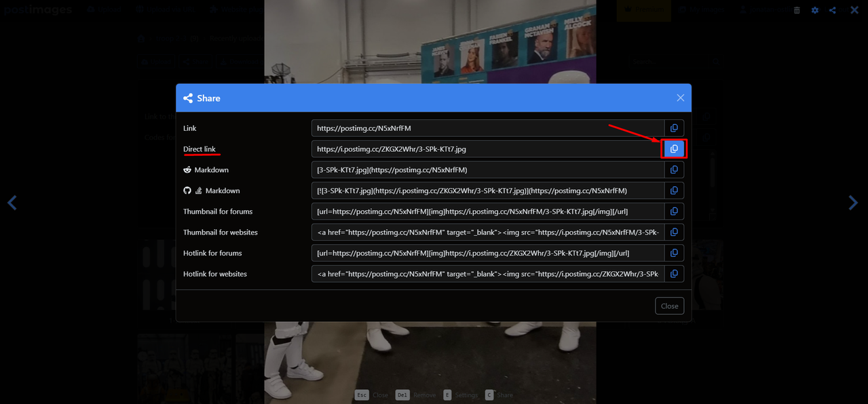Viewport: 868px width, 404px height.
Task: Click the E Settings shortcut hint
Action: point(459,395)
